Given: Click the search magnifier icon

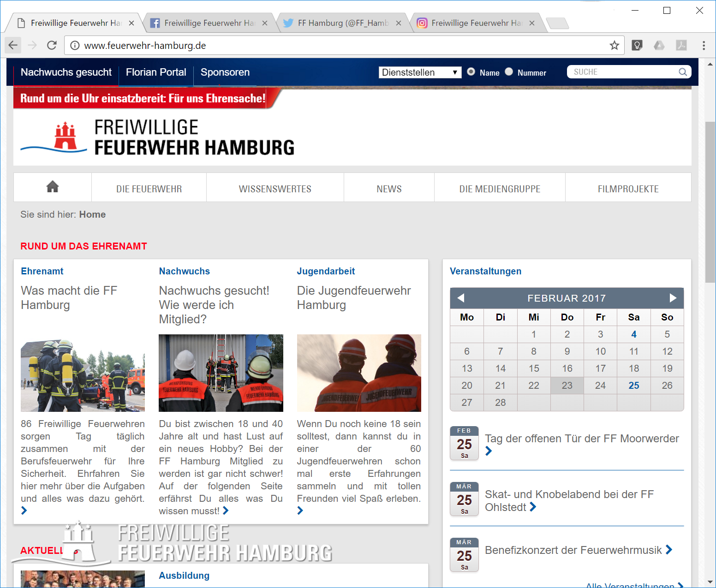Looking at the screenshot, I should pyautogui.click(x=683, y=72).
